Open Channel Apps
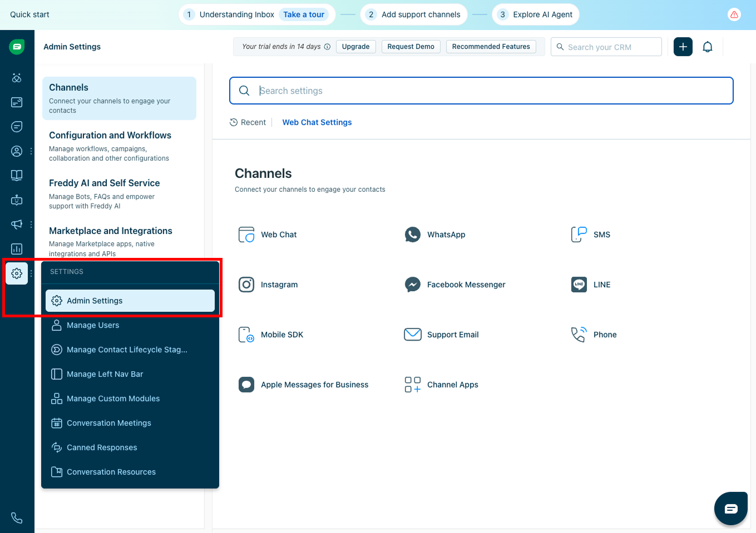Image resolution: width=756 pixels, height=533 pixels. point(442,385)
